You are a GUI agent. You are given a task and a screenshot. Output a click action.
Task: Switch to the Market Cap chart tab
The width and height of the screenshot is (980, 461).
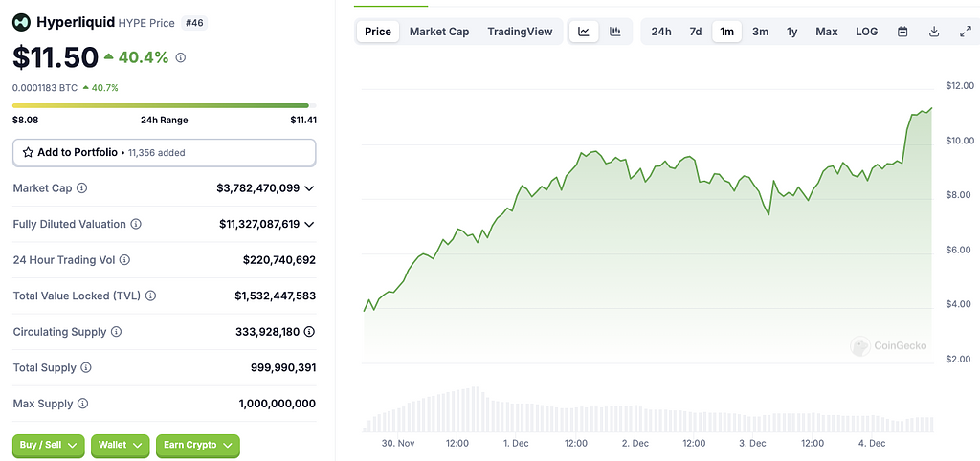[x=439, y=32]
